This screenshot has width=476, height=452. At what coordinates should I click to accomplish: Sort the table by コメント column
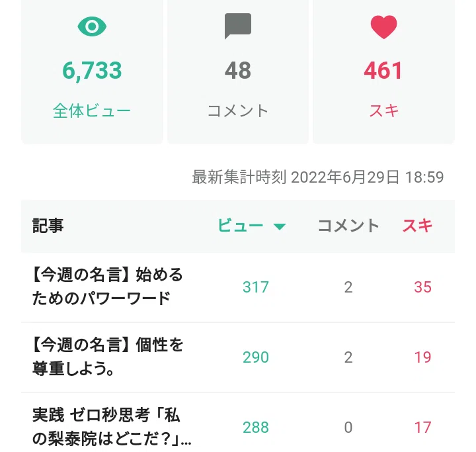[x=348, y=226]
